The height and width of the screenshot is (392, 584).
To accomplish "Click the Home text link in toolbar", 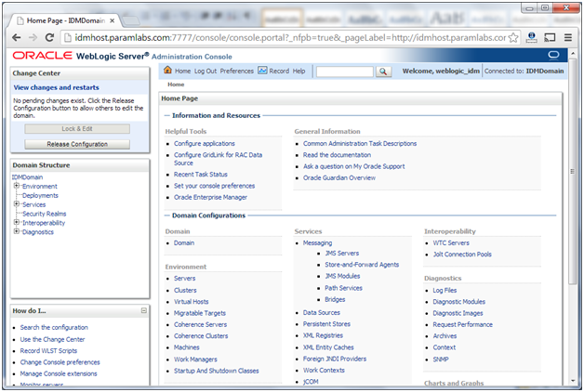I will (183, 71).
